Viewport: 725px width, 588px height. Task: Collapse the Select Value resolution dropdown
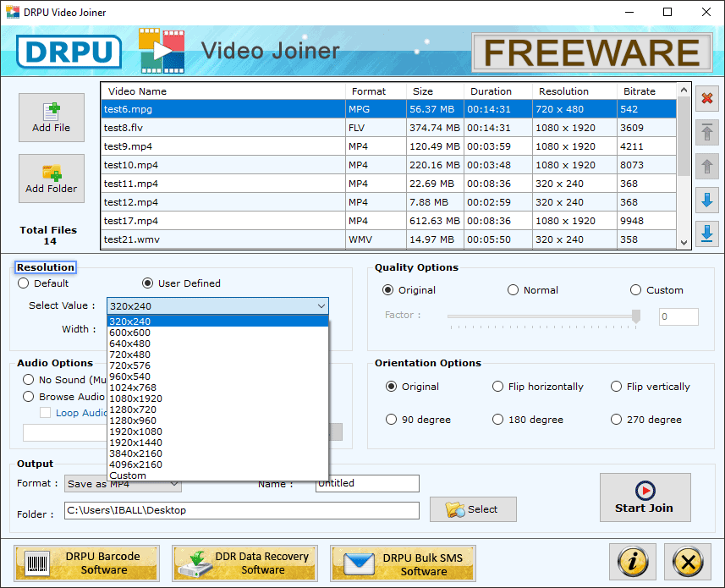tap(321, 306)
